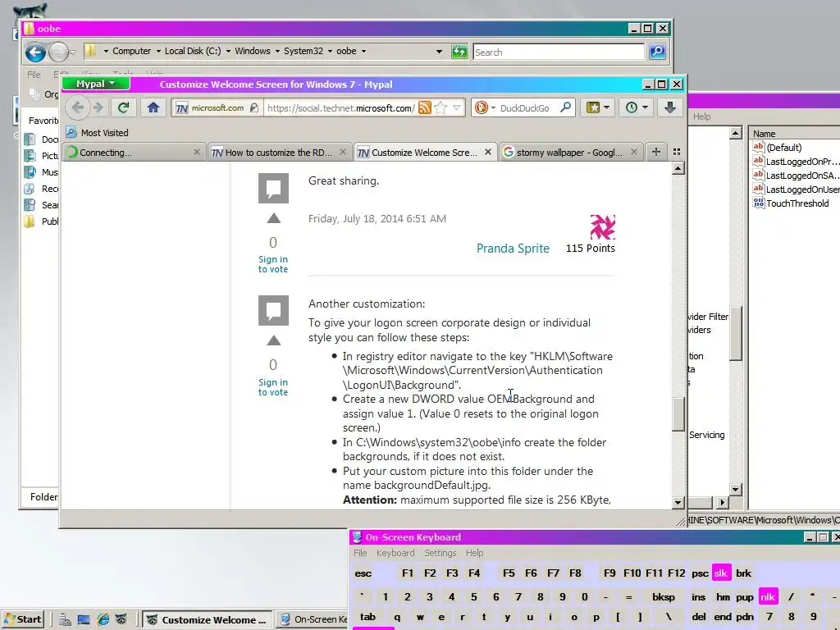The image size is (840, 630).
Task: Click the Show Desktop quick launch icon
Action: click(x=84, y=620)
